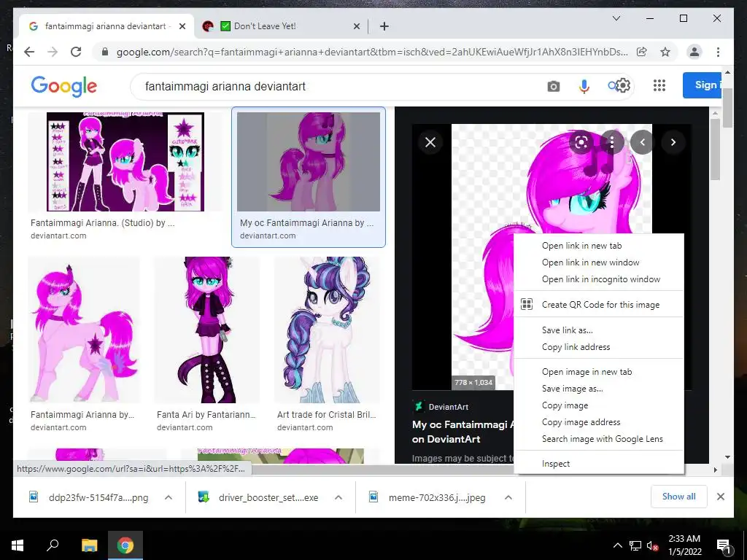Go to next image in preview
Viewport: 747px width, 560px height.
(x=673, y=142)
